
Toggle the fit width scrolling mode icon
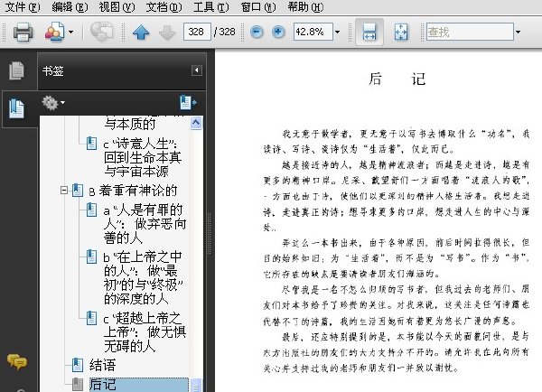tap(369, 32)
